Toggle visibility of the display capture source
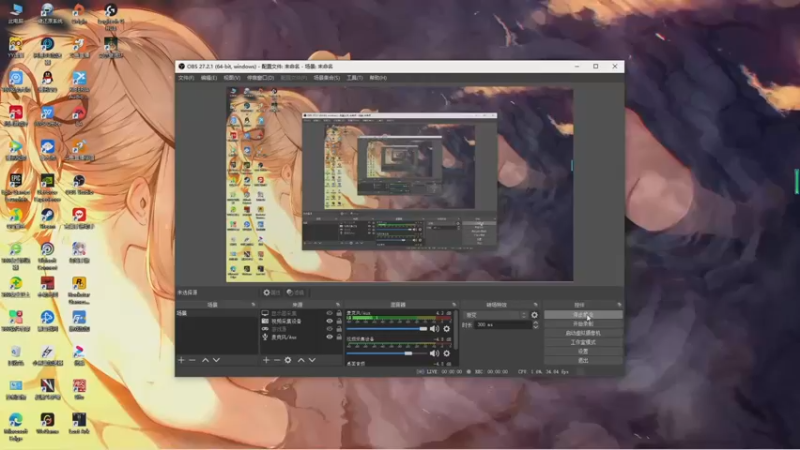This screenshot has height=450, width=800. [x=329, y=313]
